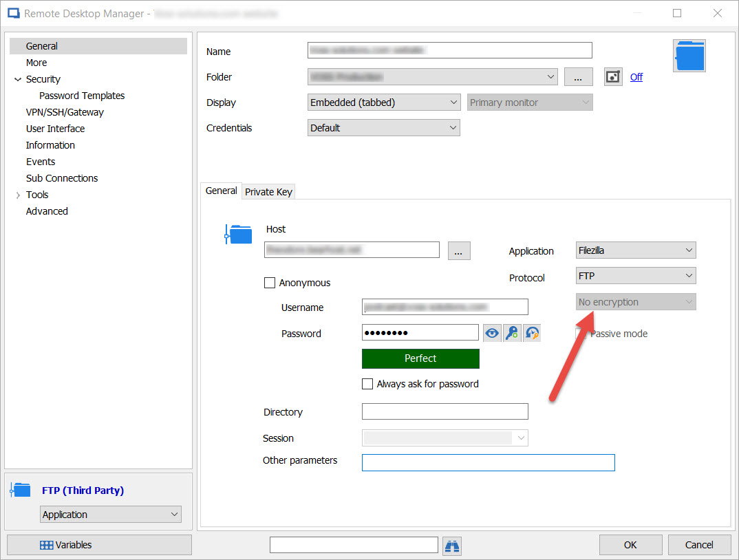Click inside the Other parameters field
739x560 pixels.
(488, 462)
